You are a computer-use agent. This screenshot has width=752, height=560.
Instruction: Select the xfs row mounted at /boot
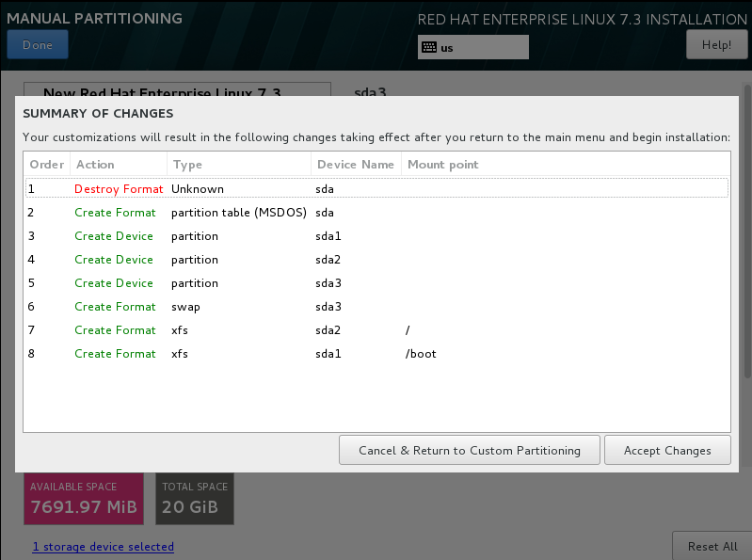(376, 353)
